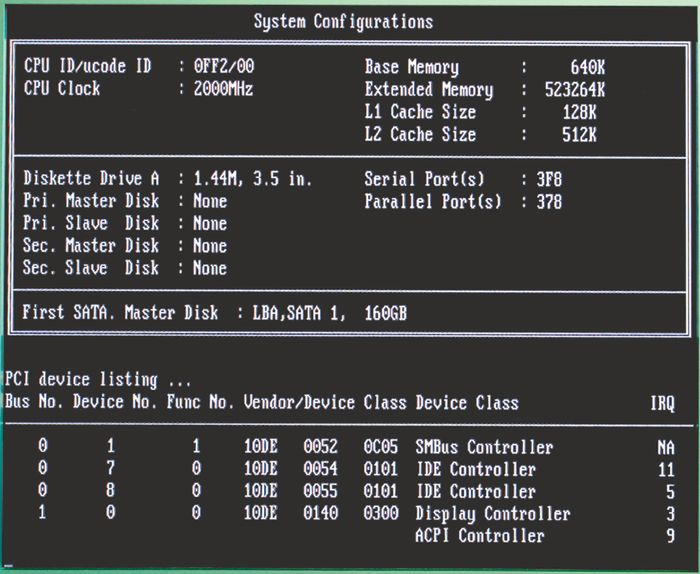Click the Device Class column header
The image size is (700, 574).
pos(467,403)
